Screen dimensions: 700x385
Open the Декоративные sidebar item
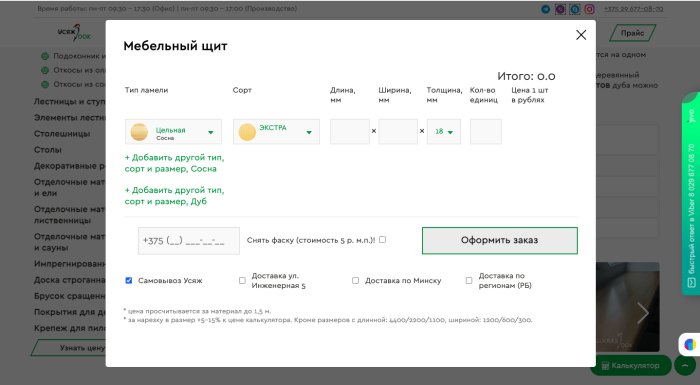pyautogui.click(x=70, y=166)
